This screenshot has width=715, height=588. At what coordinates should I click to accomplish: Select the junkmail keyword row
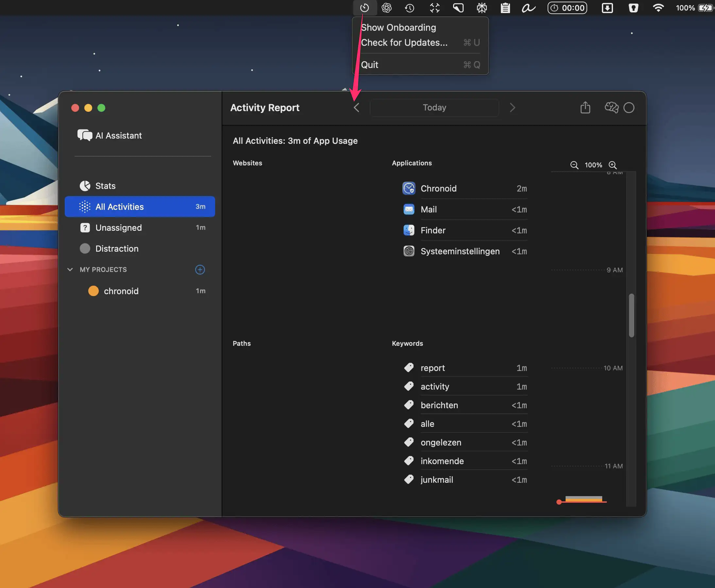point(465,479)
